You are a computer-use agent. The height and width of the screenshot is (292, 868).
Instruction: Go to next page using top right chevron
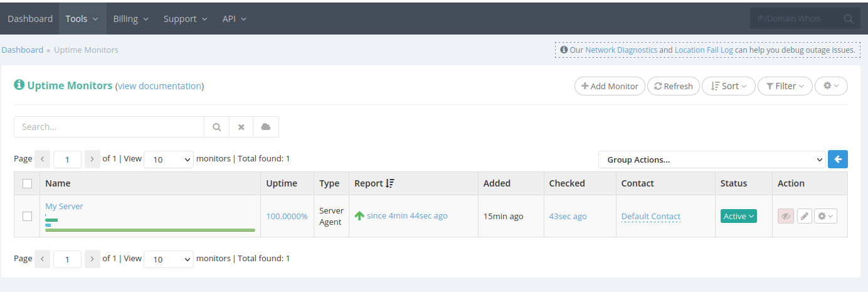92,160
